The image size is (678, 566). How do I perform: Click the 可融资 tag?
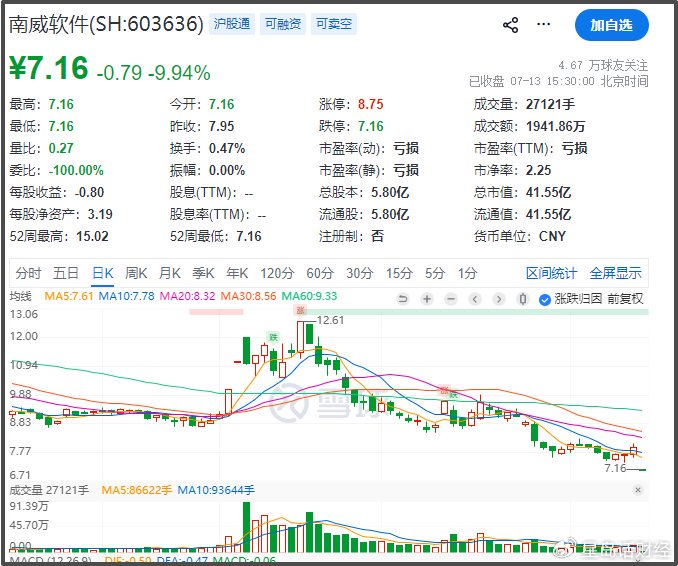[283, 24]
